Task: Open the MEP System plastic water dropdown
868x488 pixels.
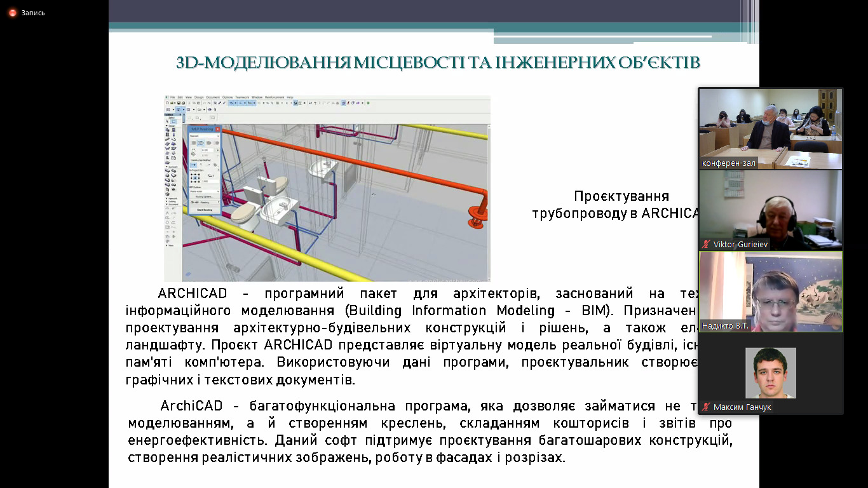Action: click(205, 191)
